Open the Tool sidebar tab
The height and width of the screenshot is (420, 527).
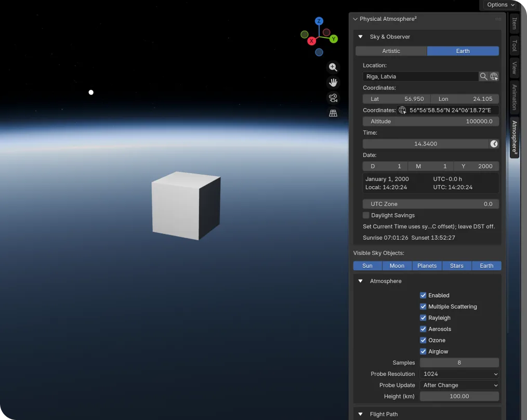(514, 45)
